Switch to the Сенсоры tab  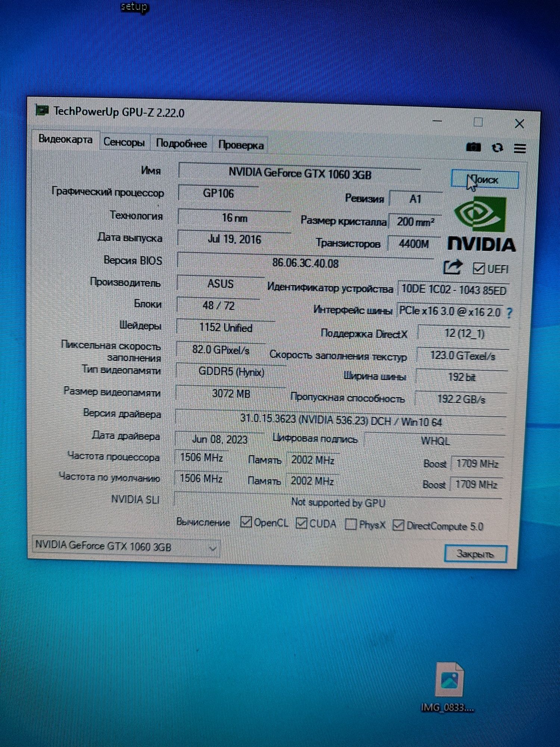click(x=124, y=142)
